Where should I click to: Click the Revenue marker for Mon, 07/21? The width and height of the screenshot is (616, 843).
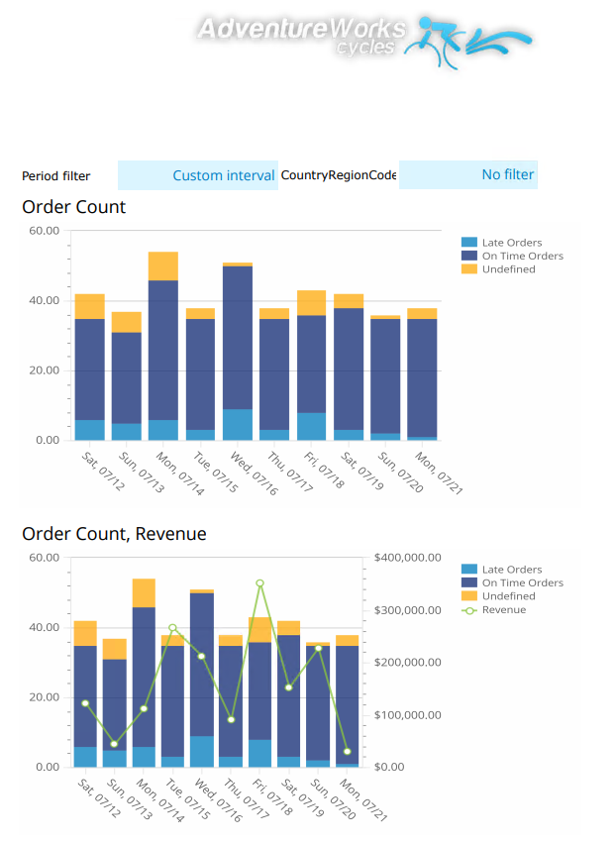pyautogui.click(x=347, y=751)
